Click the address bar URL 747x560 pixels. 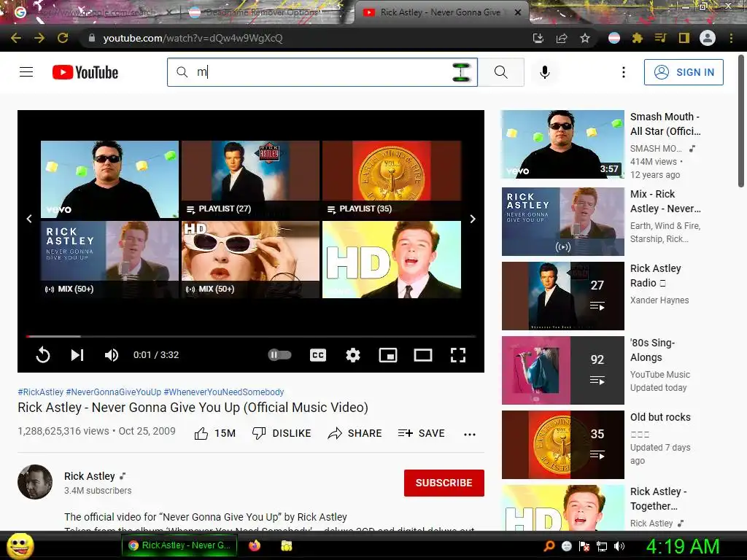tap(193, 38)
